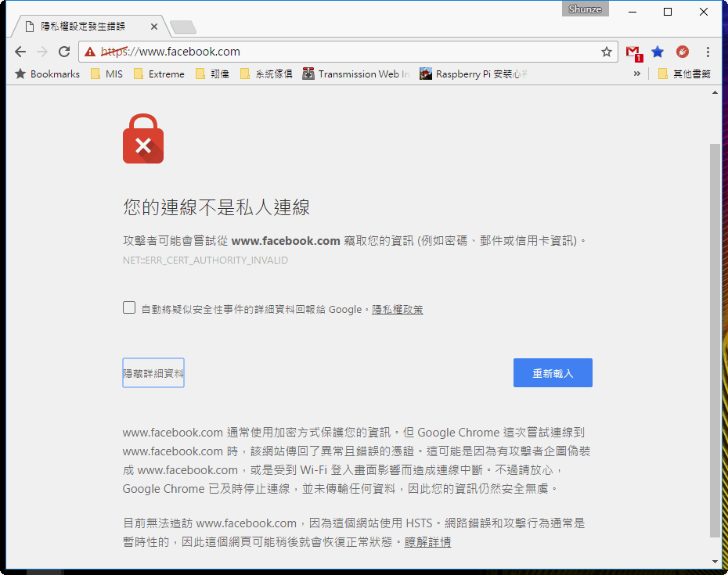
Task: Reload the page with the refresh icon
Action: click(64, 52)
